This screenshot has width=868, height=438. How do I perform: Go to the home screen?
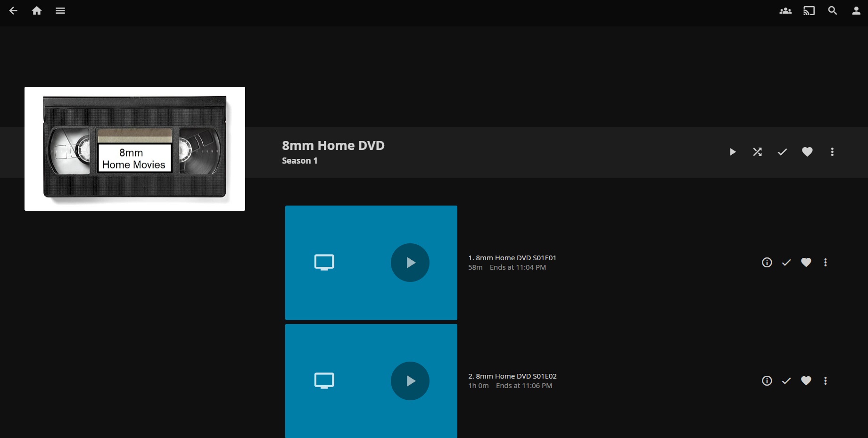pos(37,10)
